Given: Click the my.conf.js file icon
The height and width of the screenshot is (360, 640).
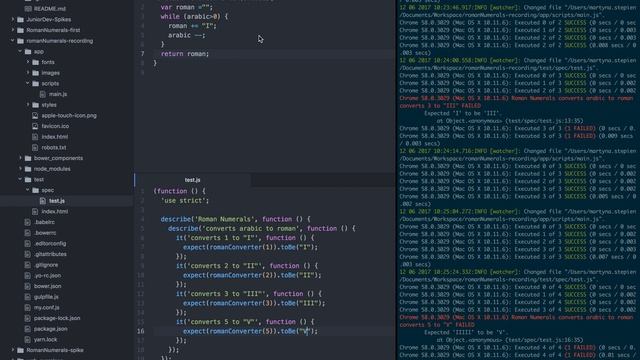Looking at the screenshot, I should 28,307.
